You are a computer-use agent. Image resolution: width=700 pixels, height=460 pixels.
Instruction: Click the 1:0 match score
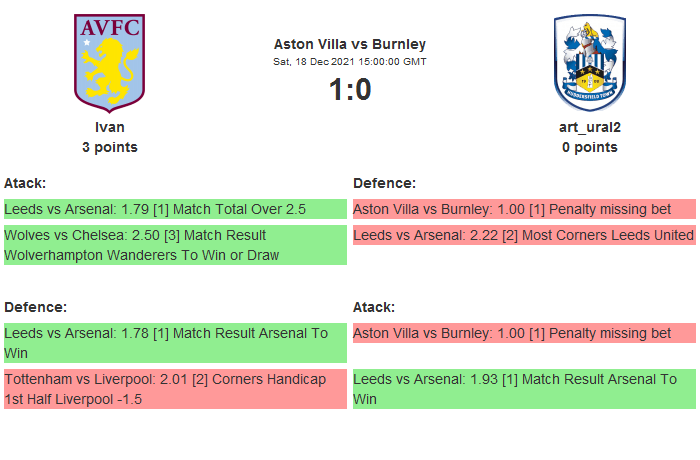click(350, 90)
